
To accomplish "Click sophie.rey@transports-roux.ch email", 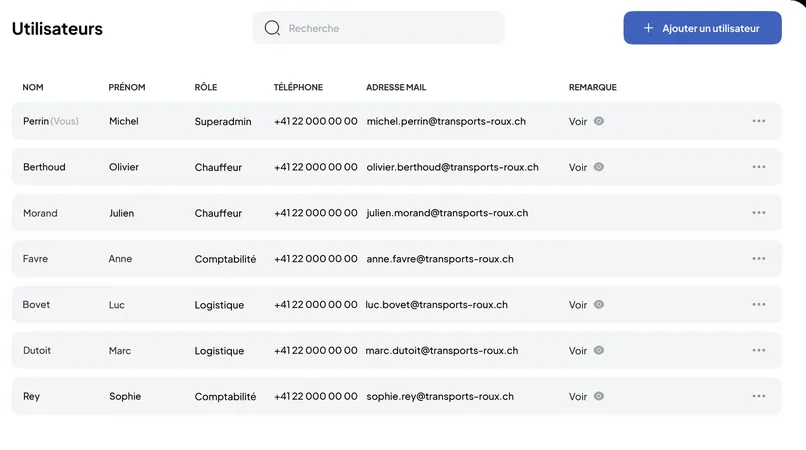I will (x=440, y=397).
